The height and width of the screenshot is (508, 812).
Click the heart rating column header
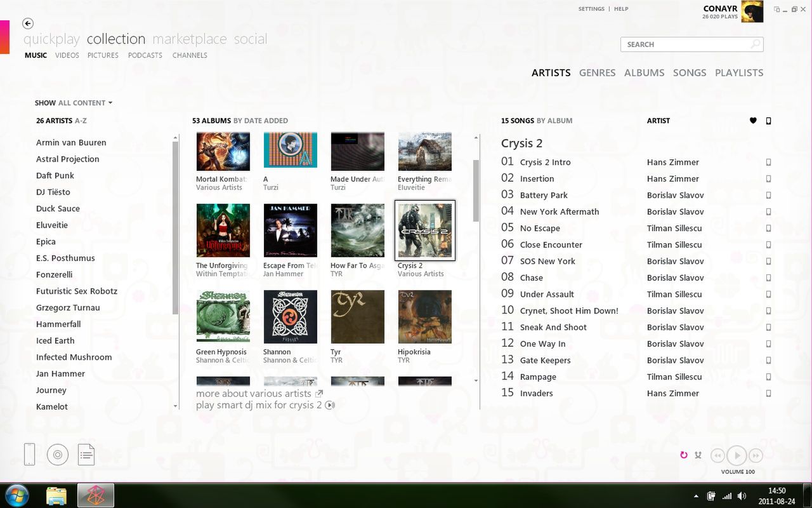753,121
